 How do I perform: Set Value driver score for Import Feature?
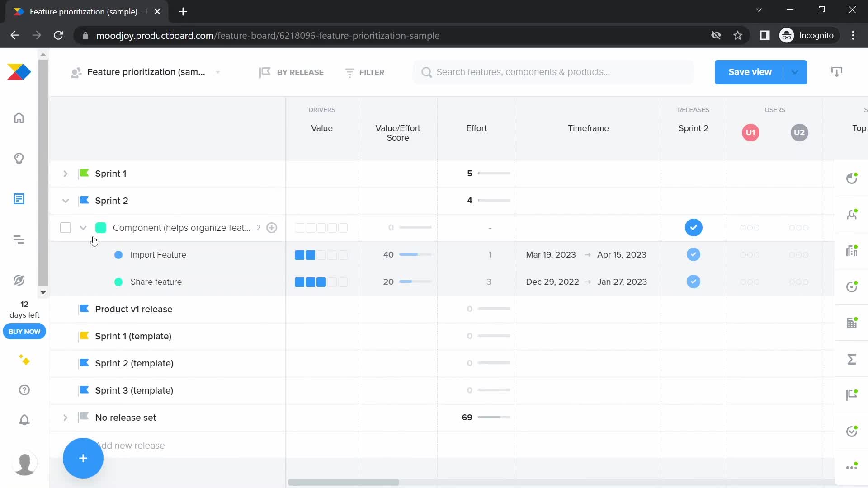point(321,255)
